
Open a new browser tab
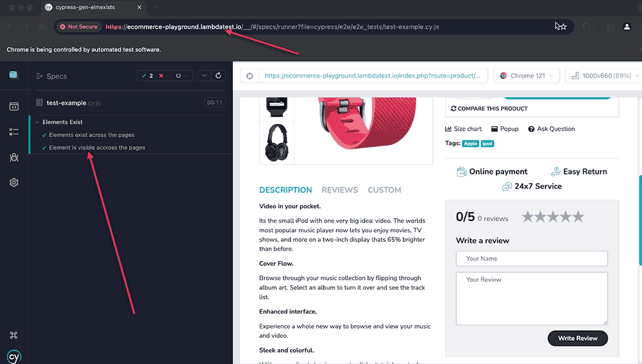pos(155,7)
